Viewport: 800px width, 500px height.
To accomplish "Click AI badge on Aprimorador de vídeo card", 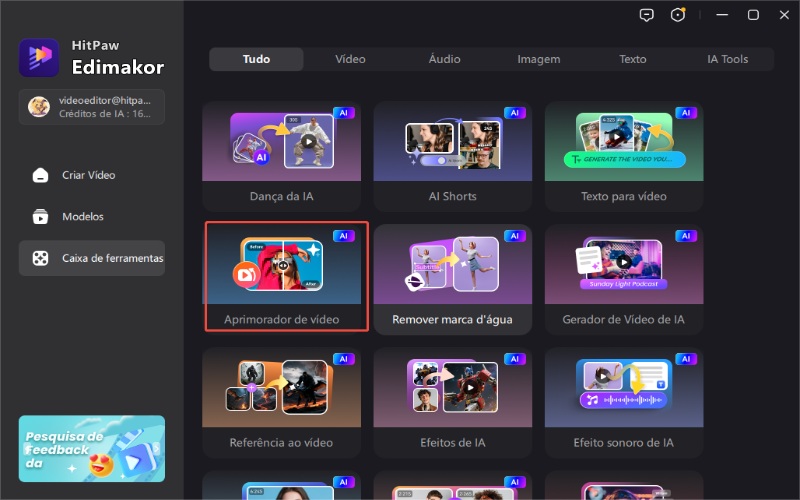I will click(x=343, y=236).
